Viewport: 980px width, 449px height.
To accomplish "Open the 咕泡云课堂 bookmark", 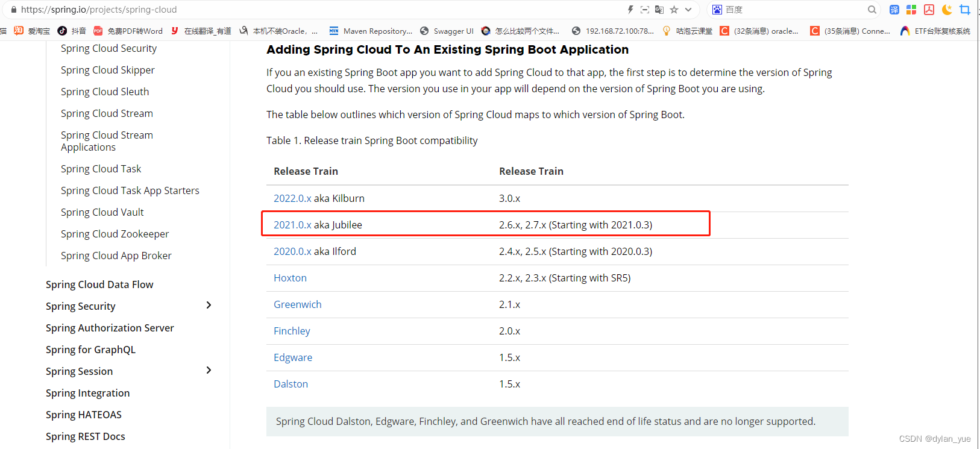I will [x=687, y=31].
